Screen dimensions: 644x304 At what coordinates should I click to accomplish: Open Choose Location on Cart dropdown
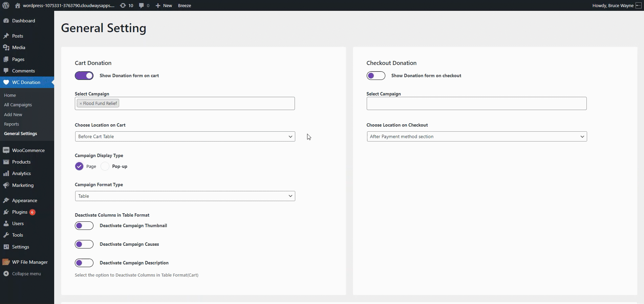click(x=185, y=136)
